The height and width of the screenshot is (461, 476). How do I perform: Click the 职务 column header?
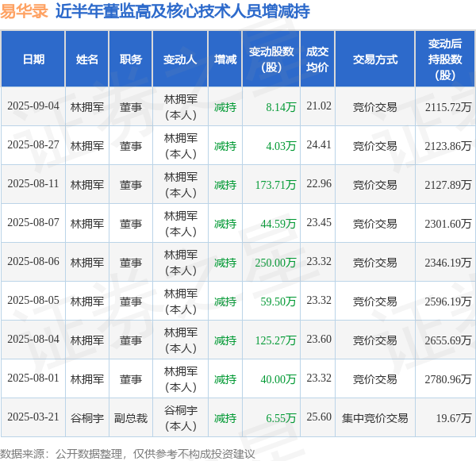131,60
